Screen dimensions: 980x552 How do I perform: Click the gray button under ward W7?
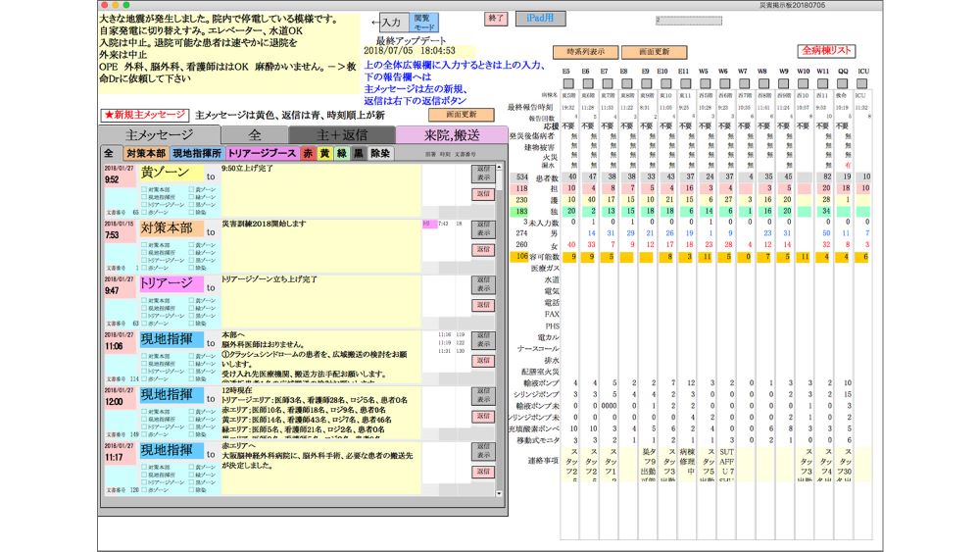tap(745, 83)
